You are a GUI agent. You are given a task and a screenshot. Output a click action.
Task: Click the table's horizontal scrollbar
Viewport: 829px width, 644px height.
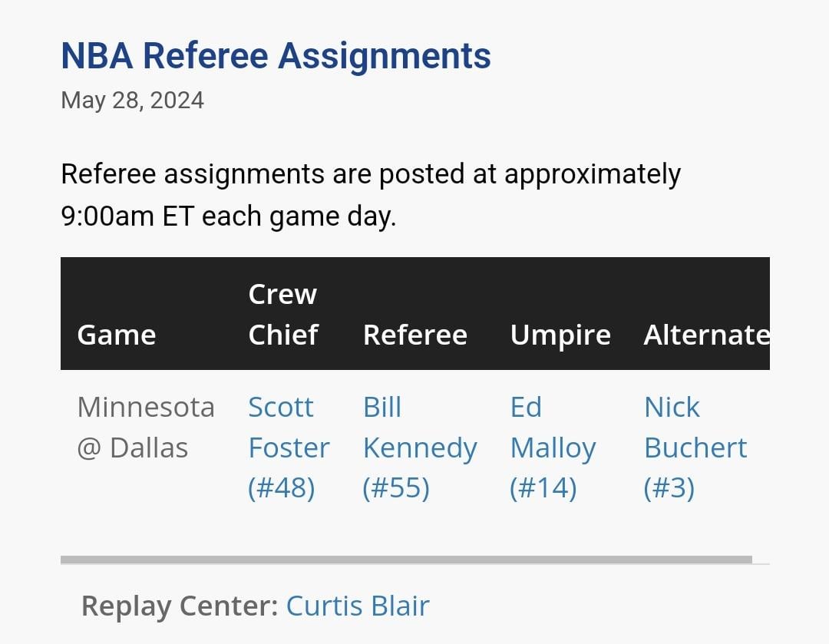click(x=406, y=560)
